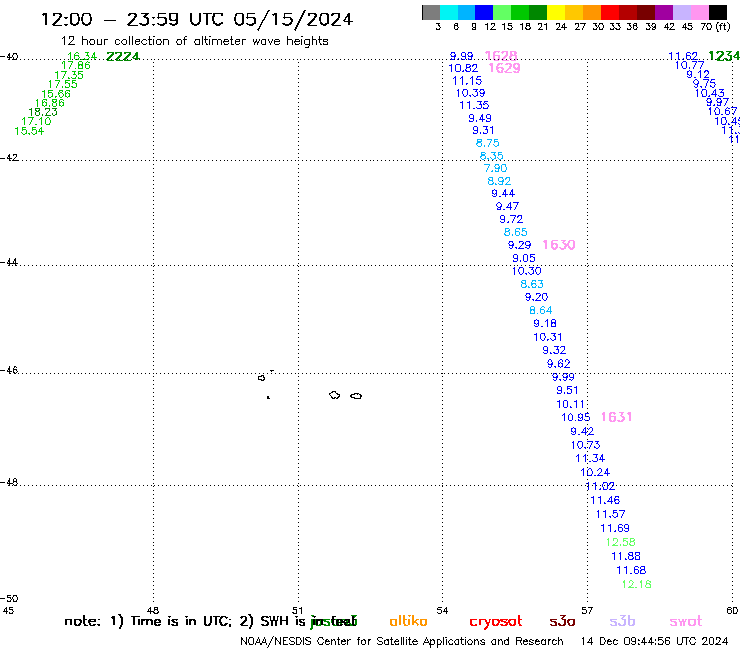
Task: Select the wave height reading '16.34'
Action: pos(82,57)
